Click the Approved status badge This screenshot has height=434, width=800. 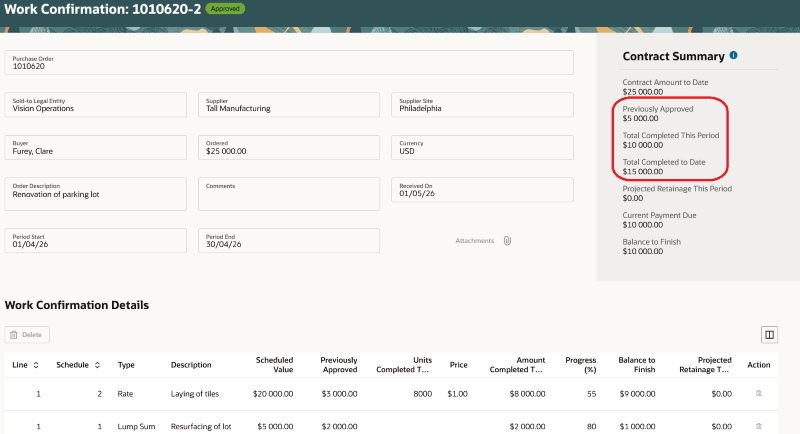(x=225, y=9)
